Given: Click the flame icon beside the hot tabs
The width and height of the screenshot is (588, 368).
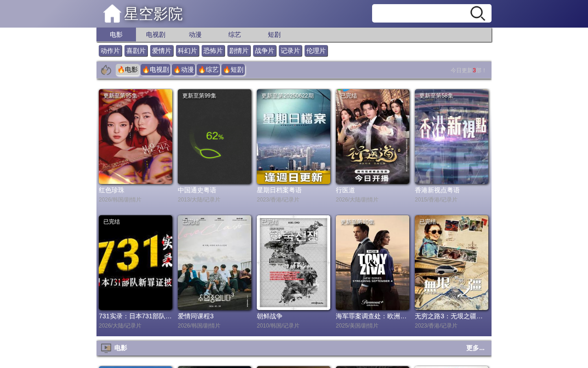Looking at the screenshot, I should tap(106, 70).
